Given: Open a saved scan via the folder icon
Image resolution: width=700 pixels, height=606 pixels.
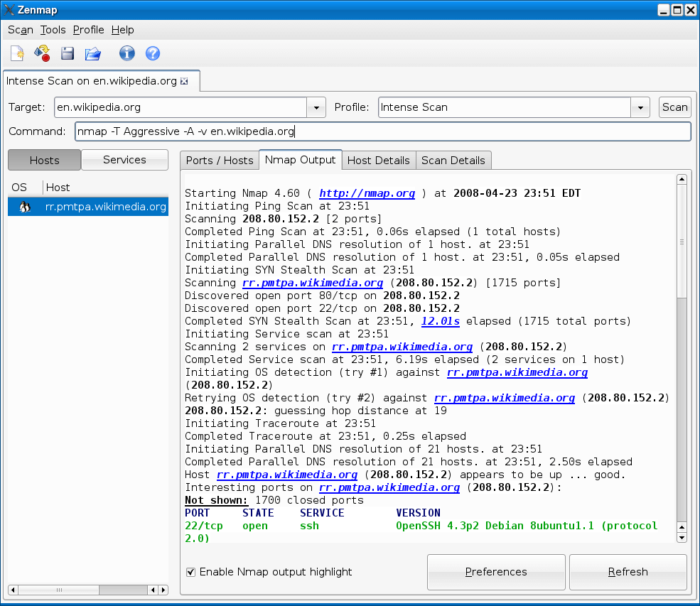Looking at the screenshot, I should pos(92,53).
